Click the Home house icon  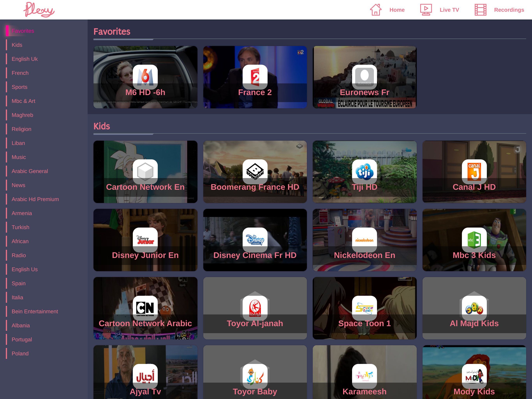pos(375,10)
